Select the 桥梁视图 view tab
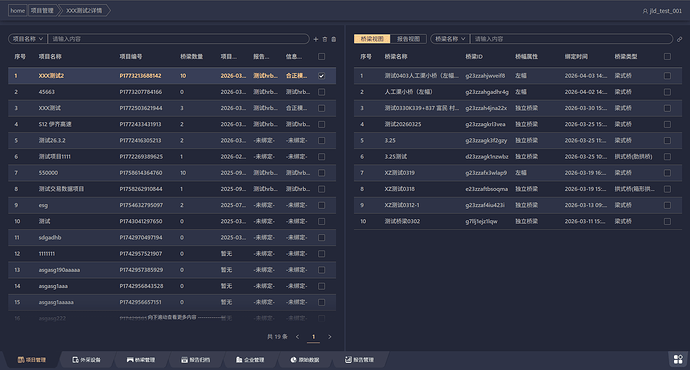The height and width of the screenshot is (370, 690). click(372, 39)
